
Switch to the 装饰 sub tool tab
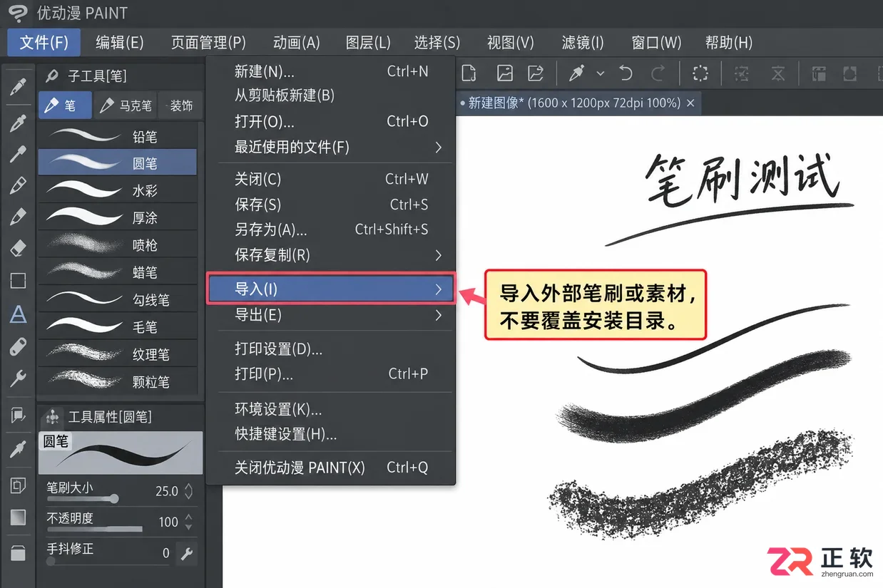[180, 105]
